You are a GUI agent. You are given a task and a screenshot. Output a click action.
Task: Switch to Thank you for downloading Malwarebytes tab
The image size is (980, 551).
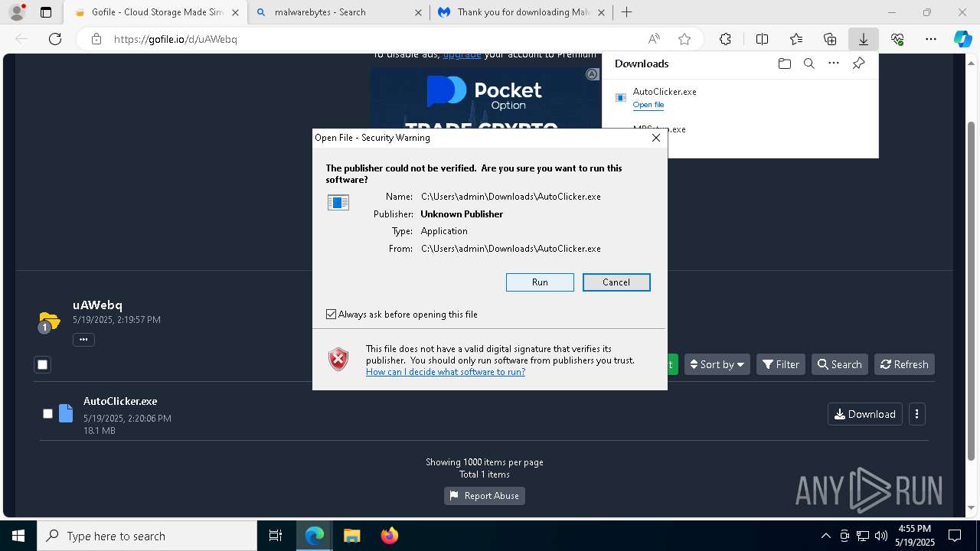tap(522, 12)
